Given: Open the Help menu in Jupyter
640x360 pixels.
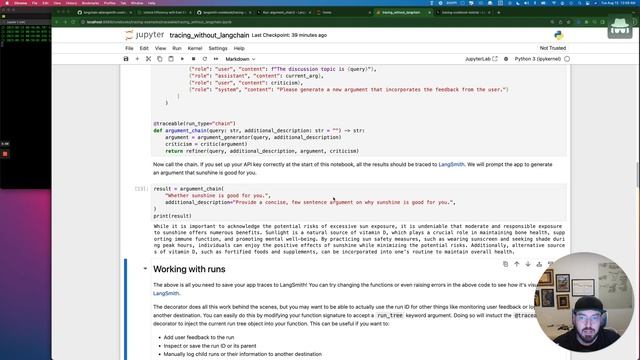Looking at the screenshot, I should (239, 48).
